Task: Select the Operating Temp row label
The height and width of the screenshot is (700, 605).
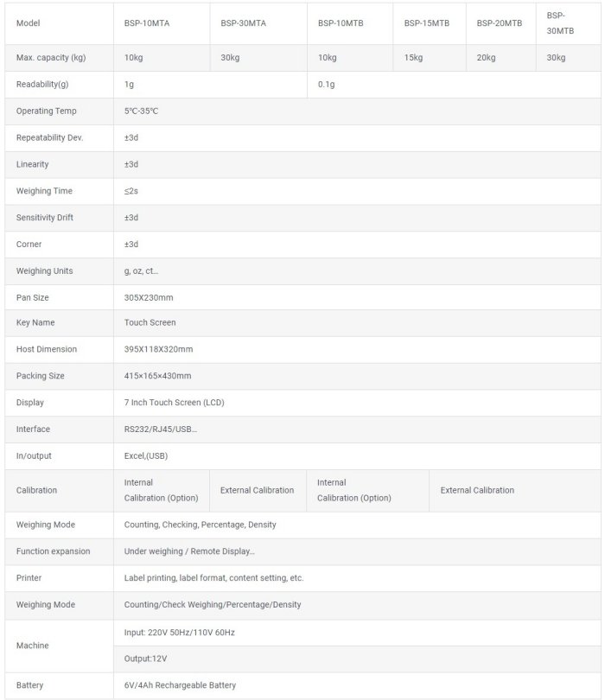Action: click(47, 111)
